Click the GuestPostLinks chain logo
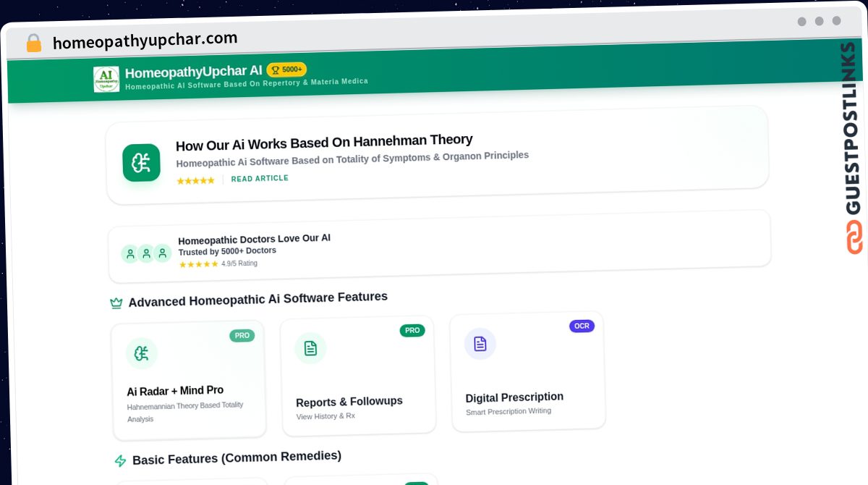 click(854, 237)
